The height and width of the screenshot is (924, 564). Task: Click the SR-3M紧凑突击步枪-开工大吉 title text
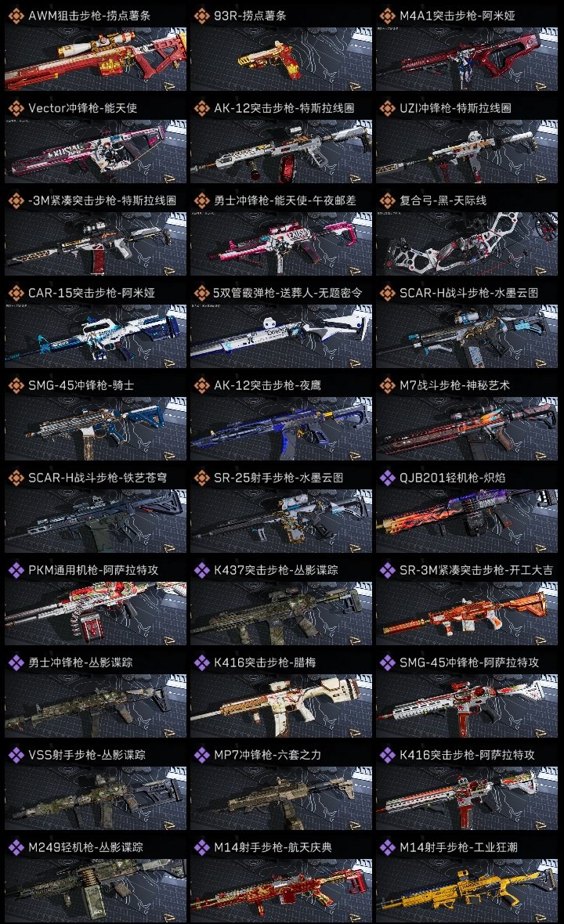[x=476, y=570]
